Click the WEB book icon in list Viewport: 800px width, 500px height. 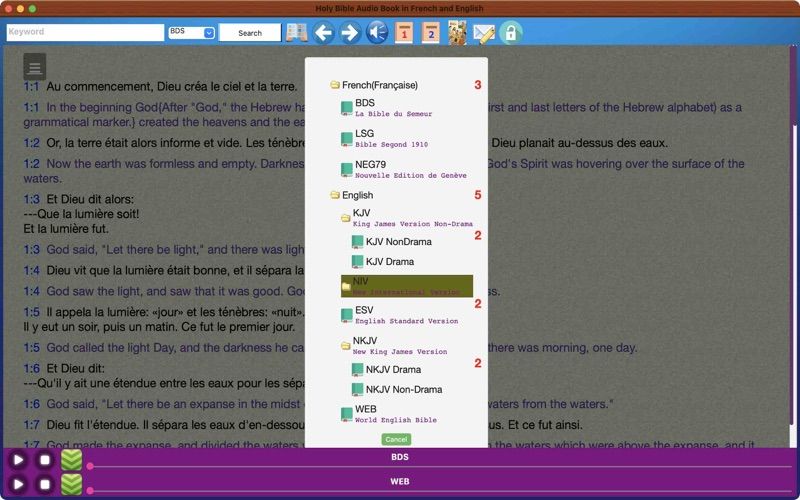pyautogui.click(x=347, y=414)
